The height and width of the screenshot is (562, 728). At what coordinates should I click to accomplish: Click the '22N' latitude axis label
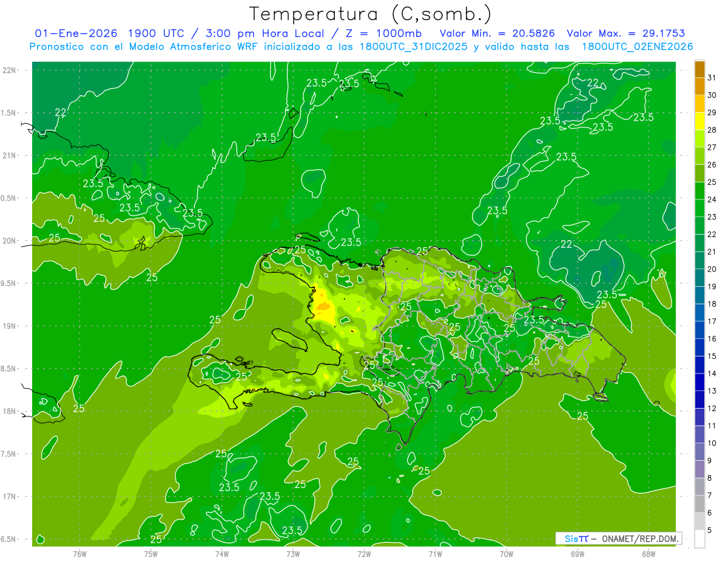9,70
